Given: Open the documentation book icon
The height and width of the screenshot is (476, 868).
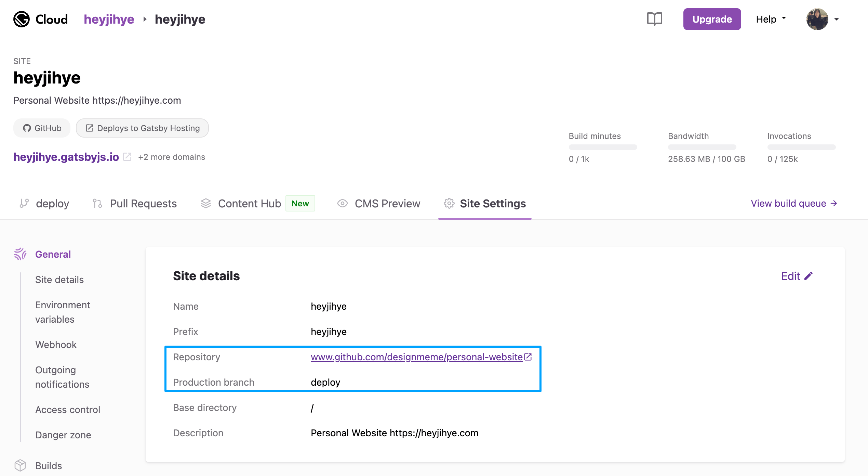Looking at the screenshot, I should [x=654, y=19].
